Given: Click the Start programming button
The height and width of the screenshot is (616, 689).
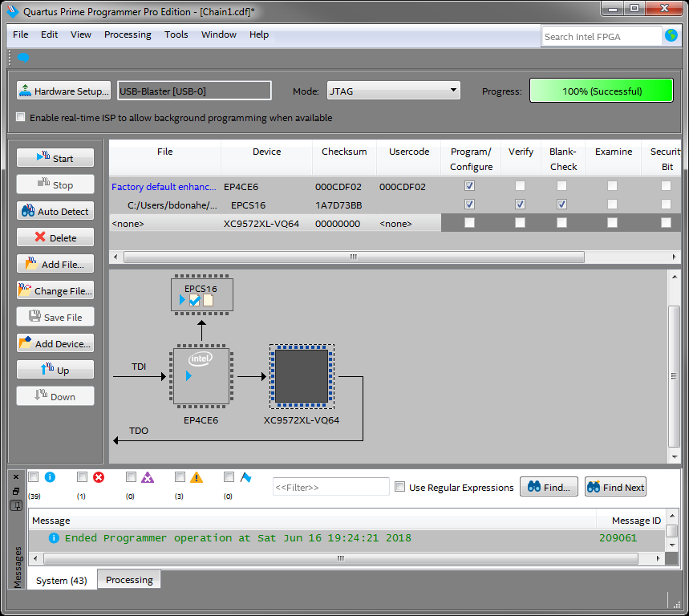Looking at the screenshot, I should (x=55, y=158).
